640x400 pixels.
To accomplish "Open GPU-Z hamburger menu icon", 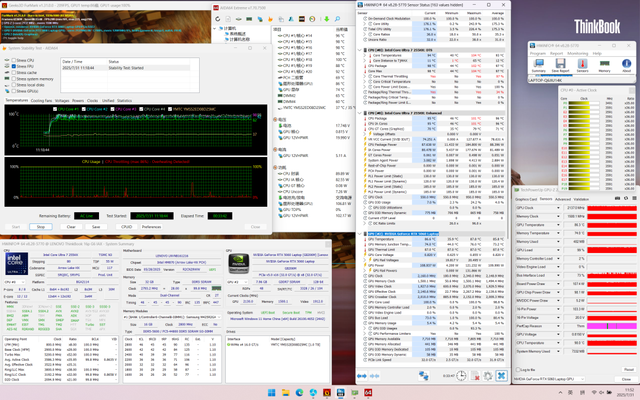I will click(634, 198).
